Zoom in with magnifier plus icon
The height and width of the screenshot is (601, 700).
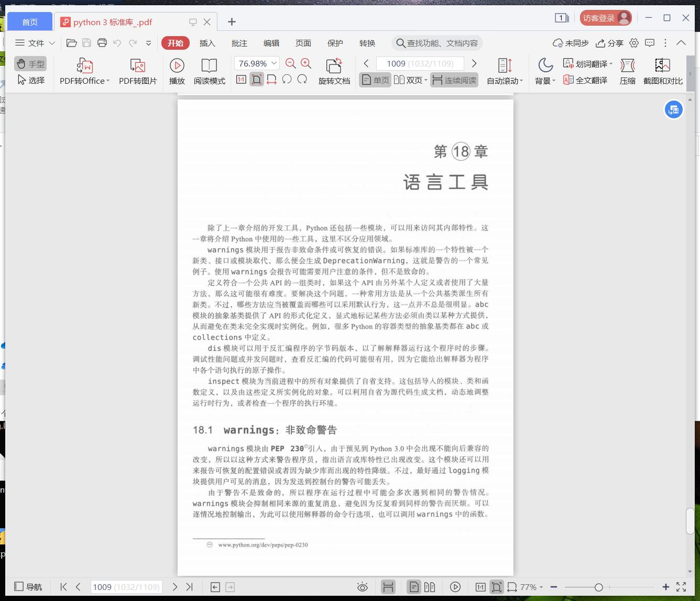306,63
